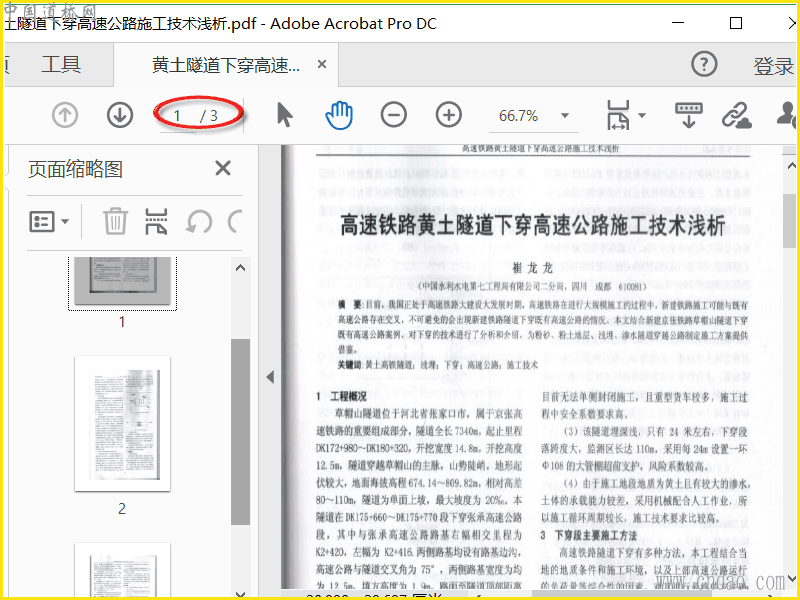Activate the hand pan tool
Screen dimensions: 800x600
point(339,115)
